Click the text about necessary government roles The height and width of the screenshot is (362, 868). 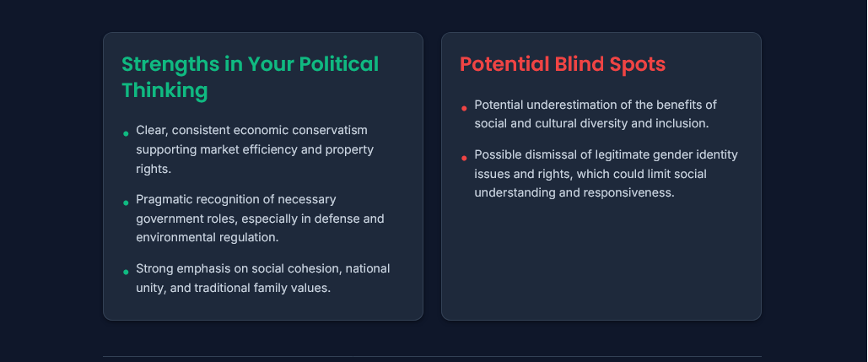(260, 219)
